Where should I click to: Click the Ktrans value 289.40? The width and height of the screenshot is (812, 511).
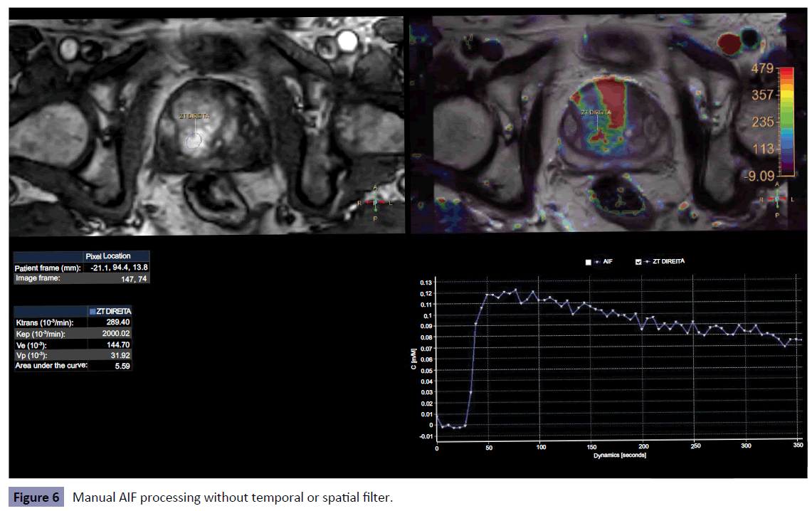point(116,322)
